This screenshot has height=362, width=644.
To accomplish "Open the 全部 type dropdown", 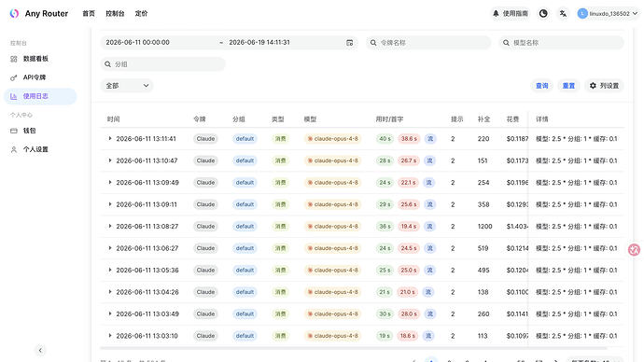I will point(127,86).
